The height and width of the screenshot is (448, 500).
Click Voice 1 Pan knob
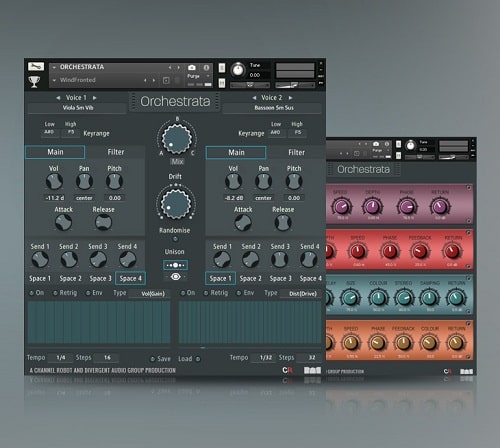[x=84, y=182]
